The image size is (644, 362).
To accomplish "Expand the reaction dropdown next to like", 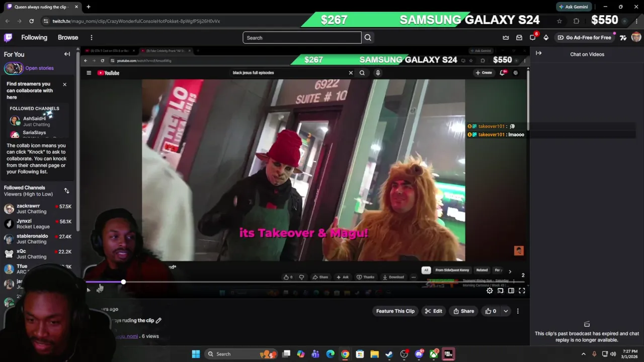I will (506, 311).
